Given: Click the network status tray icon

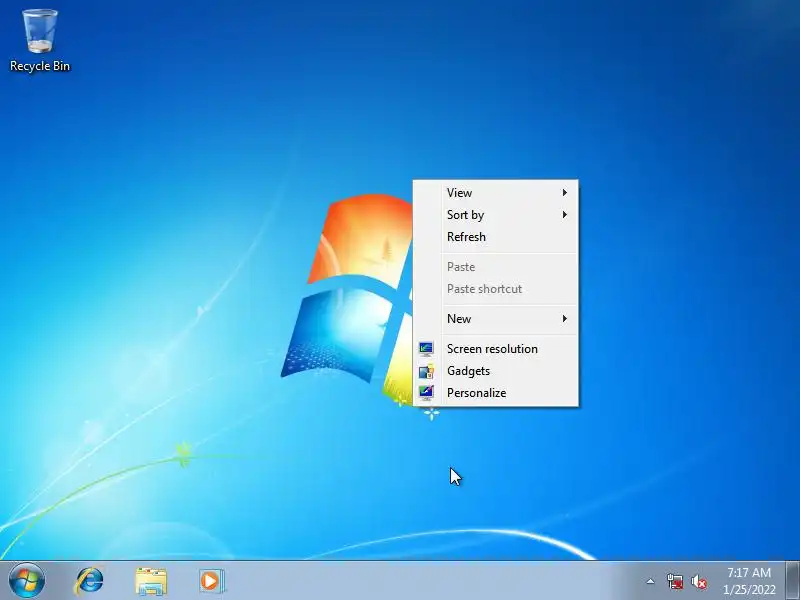Looking at the screenshot, I should pos(675,581).
